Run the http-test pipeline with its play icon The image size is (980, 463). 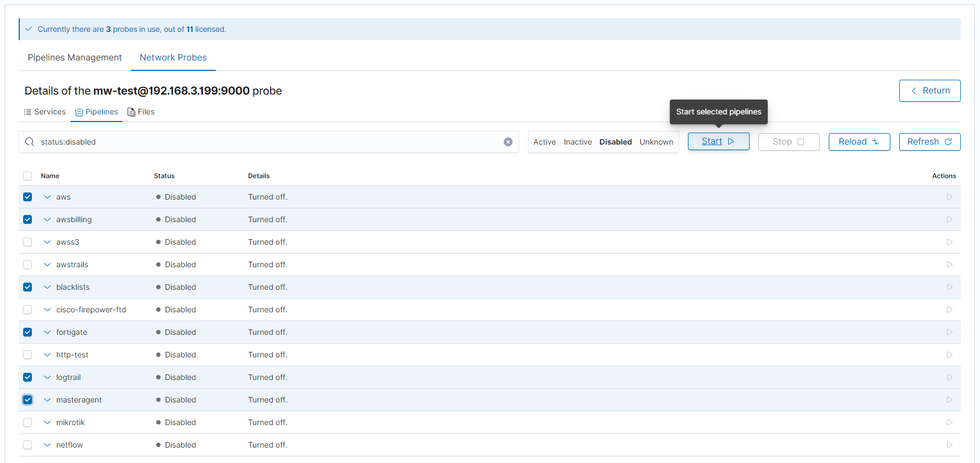click(x=949, y=355)
